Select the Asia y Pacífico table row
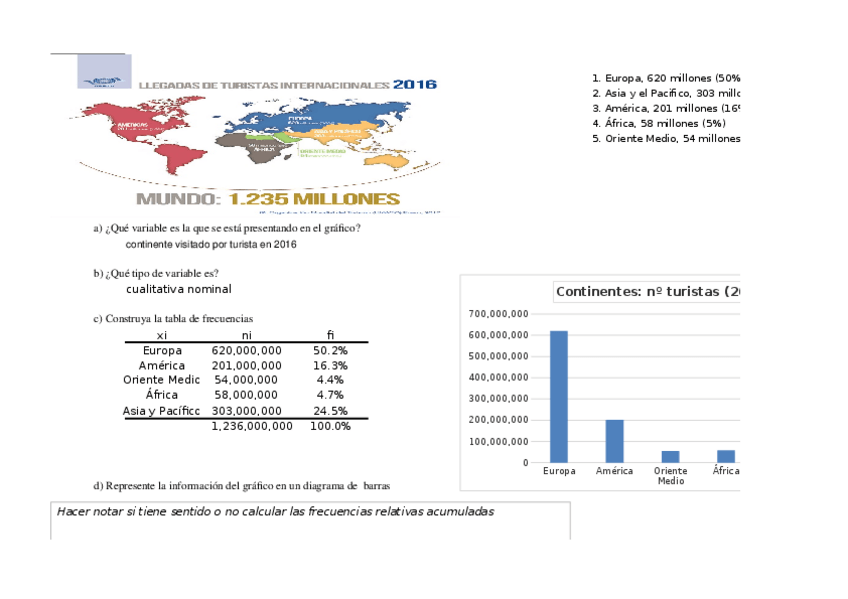Viewport: 848px width, 599px height. click(163, 410)
